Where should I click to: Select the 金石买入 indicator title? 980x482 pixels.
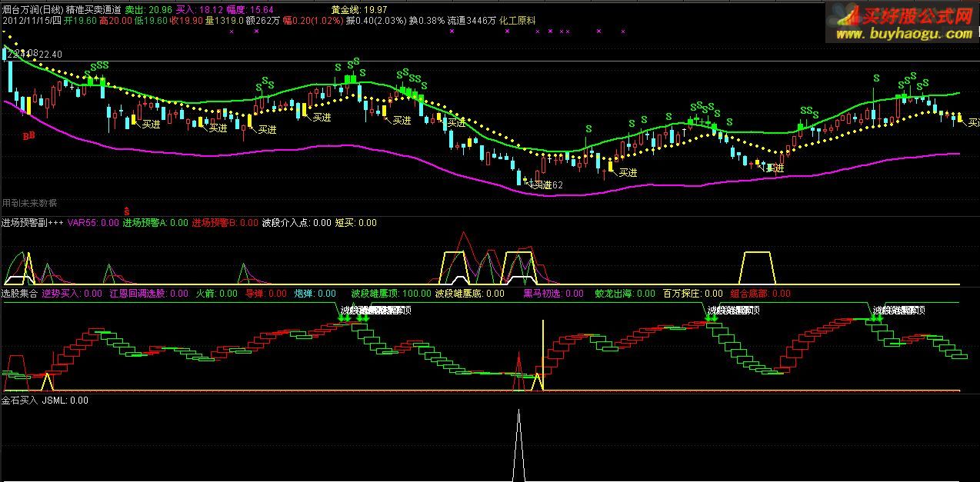pyautogui.click(x=19, y=400)
